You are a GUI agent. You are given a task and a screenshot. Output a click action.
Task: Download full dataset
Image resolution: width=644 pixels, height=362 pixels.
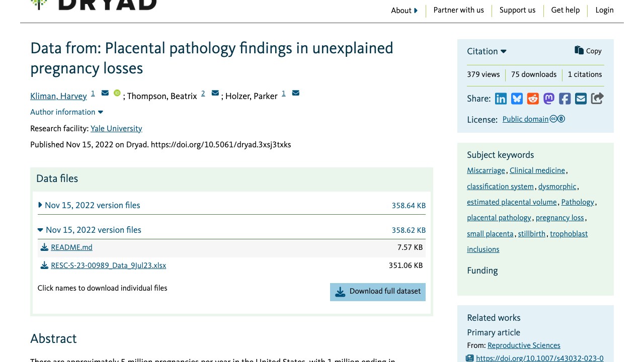point(378,292)
